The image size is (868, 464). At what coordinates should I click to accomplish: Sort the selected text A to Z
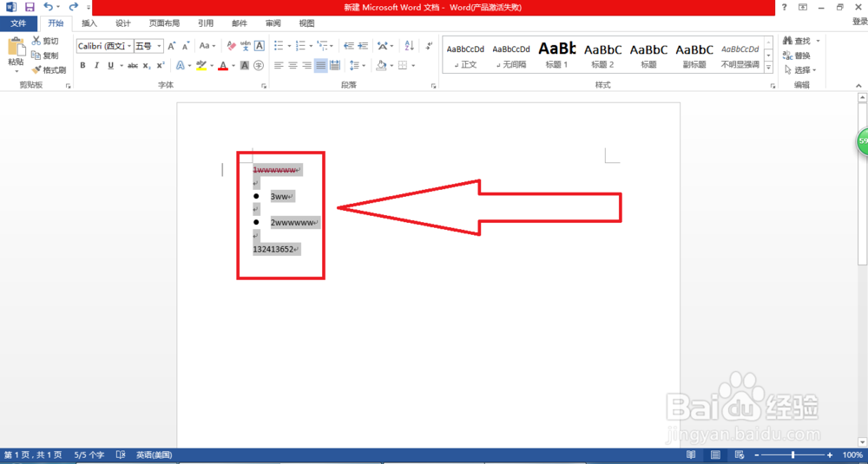[x=409, y=46]
